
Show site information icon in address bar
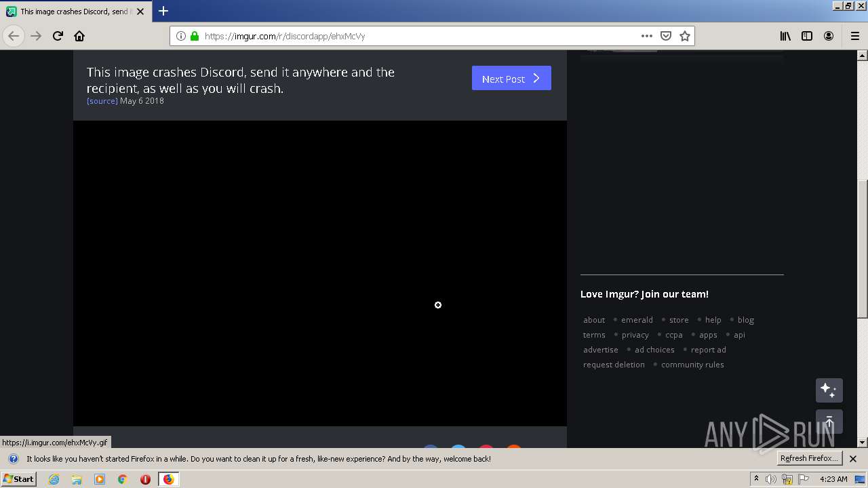(x=181, y=36)
